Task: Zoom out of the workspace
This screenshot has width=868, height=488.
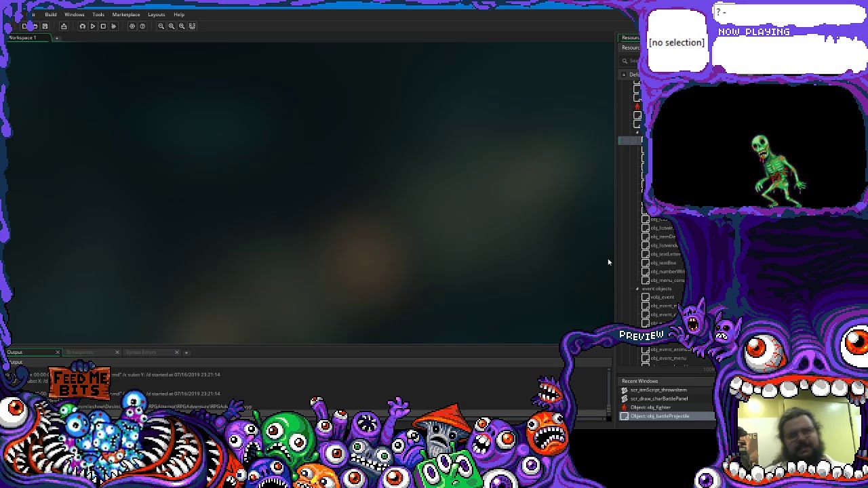Action: (161, 26)
